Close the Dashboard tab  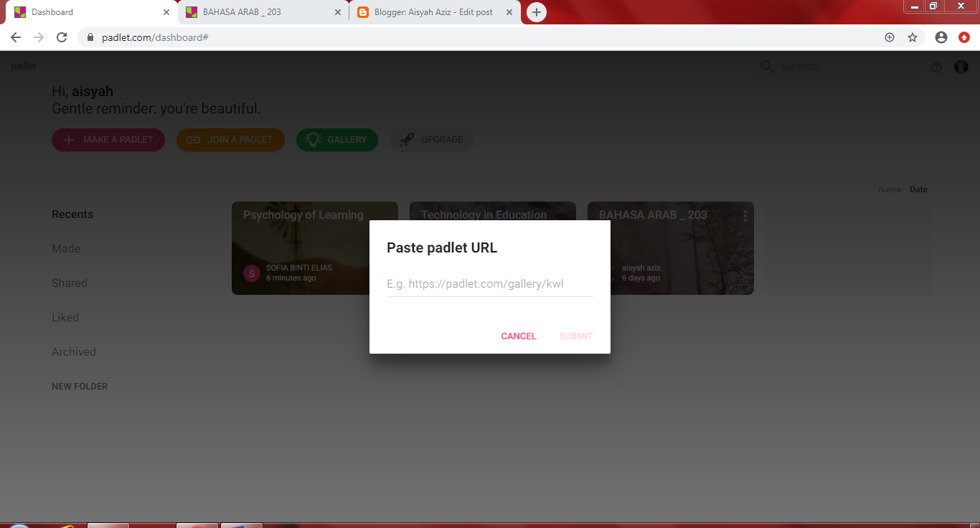click(x=166, y=12)
